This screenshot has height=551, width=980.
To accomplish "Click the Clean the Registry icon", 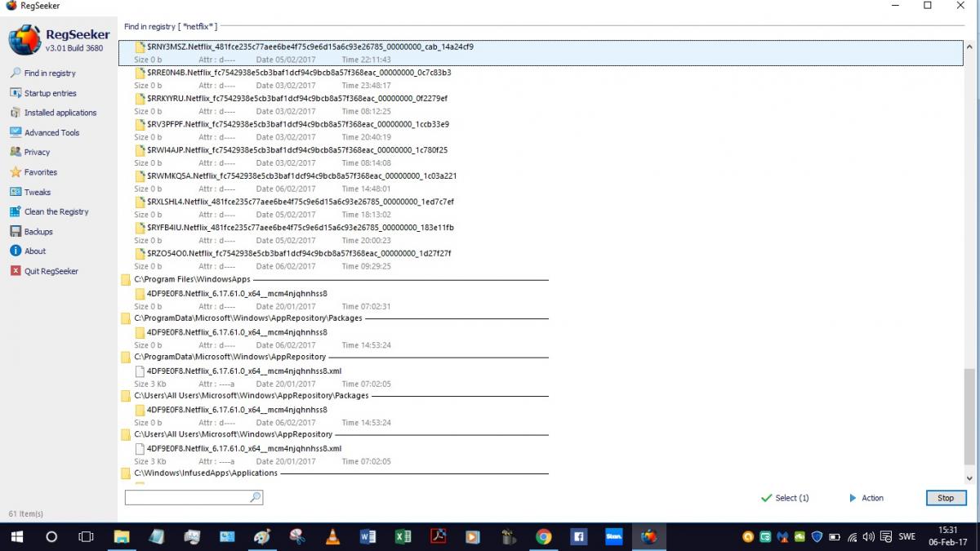I will tap(16, 211).
